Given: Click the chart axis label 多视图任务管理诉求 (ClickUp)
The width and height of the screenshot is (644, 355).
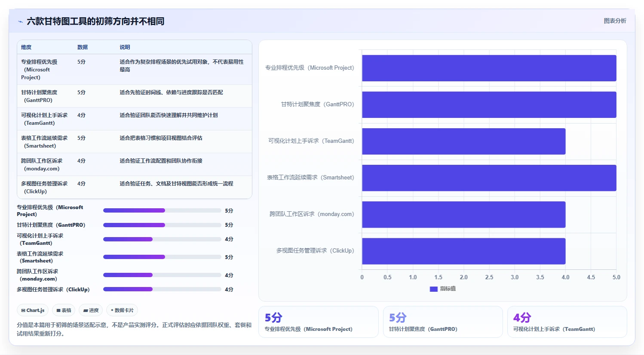Looking at the screenshot, I should coord(315,251).
